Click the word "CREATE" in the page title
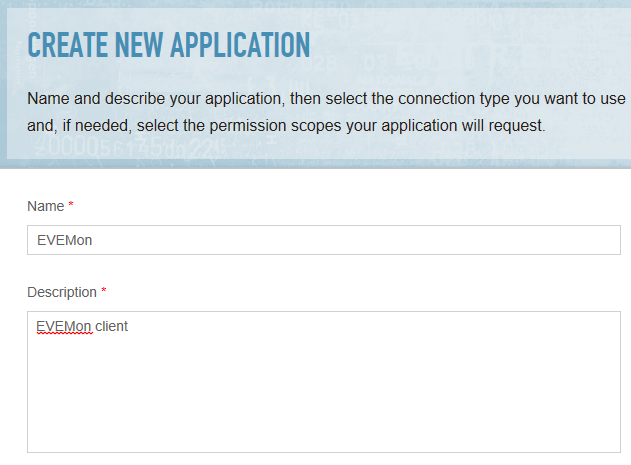The image size is (631, 465). [x=67, y=45]
